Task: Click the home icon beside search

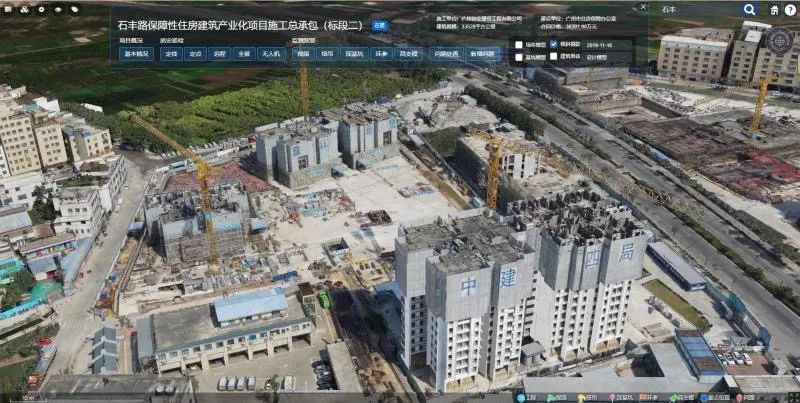Action: coord(774,9)
